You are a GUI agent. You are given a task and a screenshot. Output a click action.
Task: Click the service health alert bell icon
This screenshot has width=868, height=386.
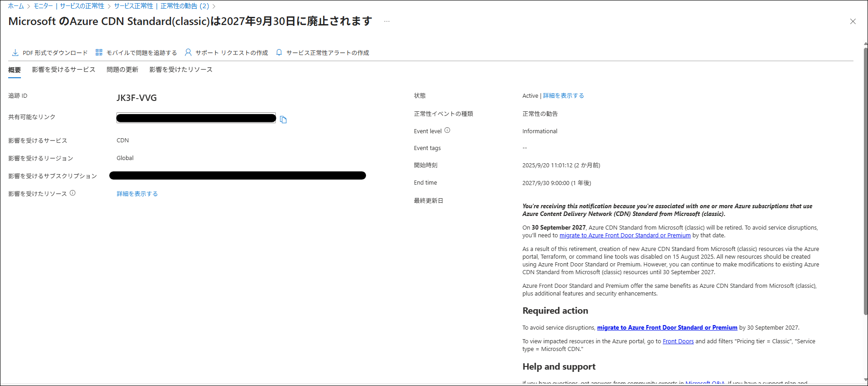tap(279, 53)
